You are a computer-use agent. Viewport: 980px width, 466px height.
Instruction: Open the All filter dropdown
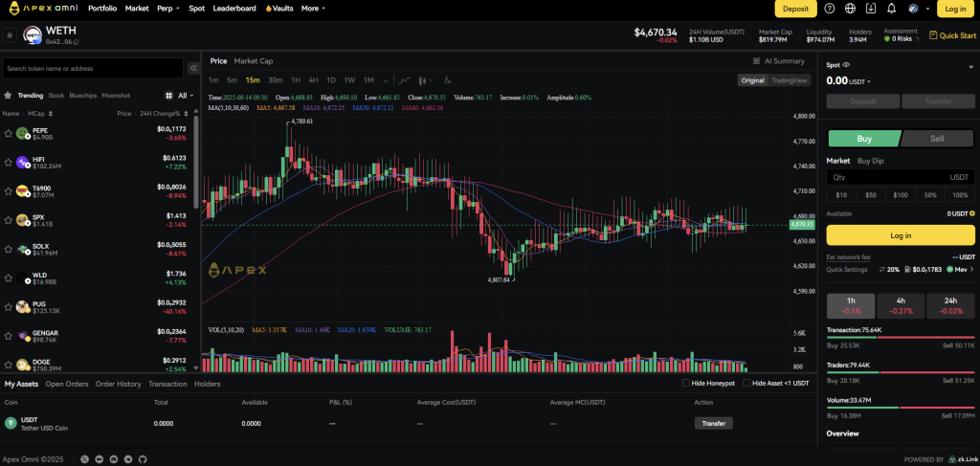(186, 96)
